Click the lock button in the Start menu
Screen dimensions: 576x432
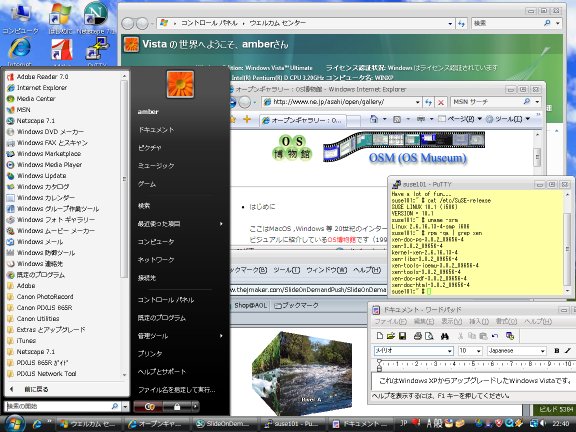pos(177,407)
